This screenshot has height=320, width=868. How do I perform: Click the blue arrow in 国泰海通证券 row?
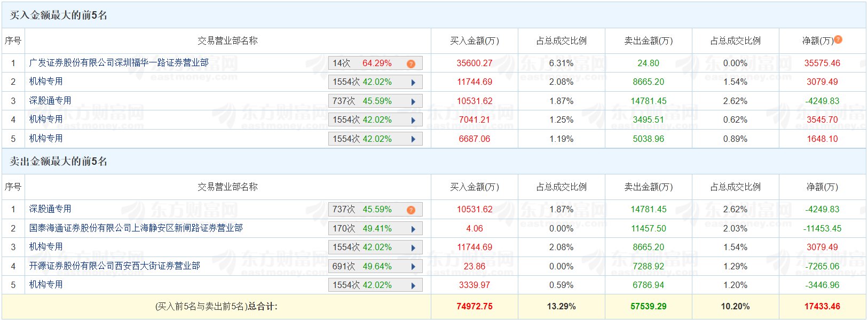(413, 229)
